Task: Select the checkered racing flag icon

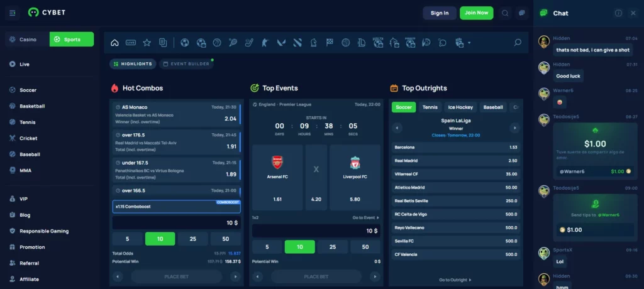Action: (x=330, y=43)
